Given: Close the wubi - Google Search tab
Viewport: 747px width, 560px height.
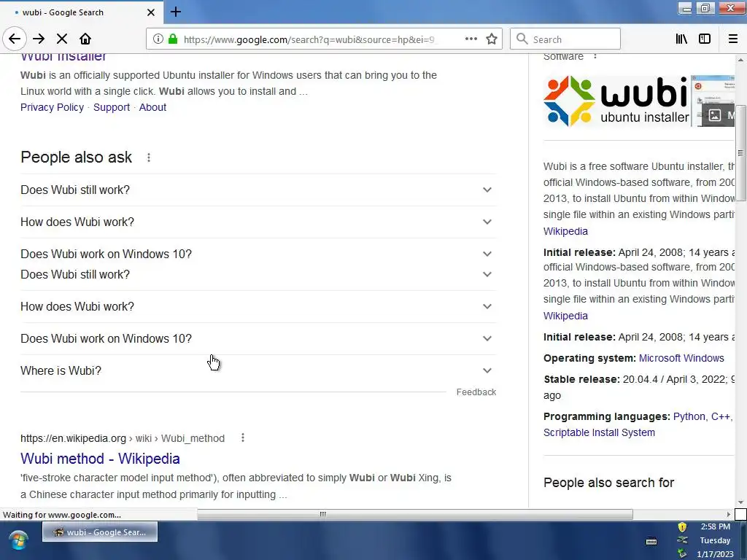Looking at the screenshot, I should coord(150,12).
